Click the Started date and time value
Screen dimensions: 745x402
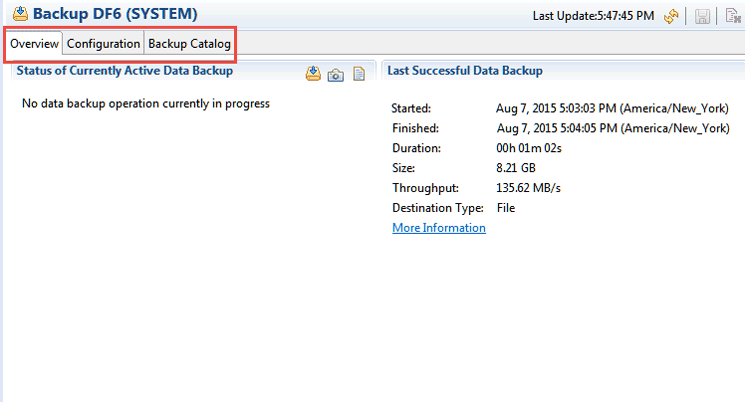[612, 108]
